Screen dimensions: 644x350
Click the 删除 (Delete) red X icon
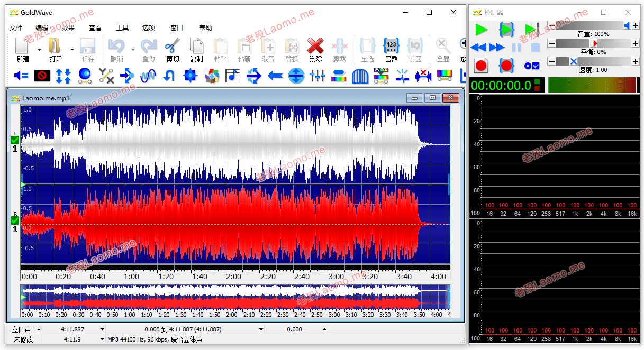click(315, 46)
